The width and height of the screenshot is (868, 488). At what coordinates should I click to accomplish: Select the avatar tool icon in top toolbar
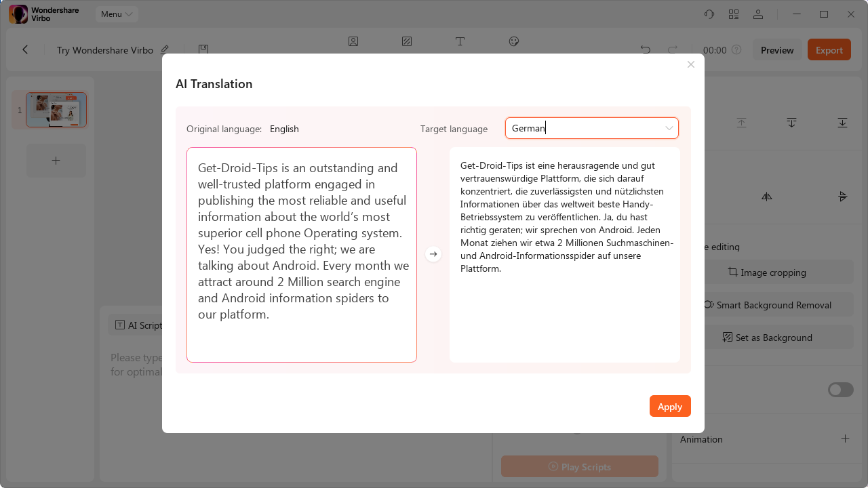coord(353,41)
